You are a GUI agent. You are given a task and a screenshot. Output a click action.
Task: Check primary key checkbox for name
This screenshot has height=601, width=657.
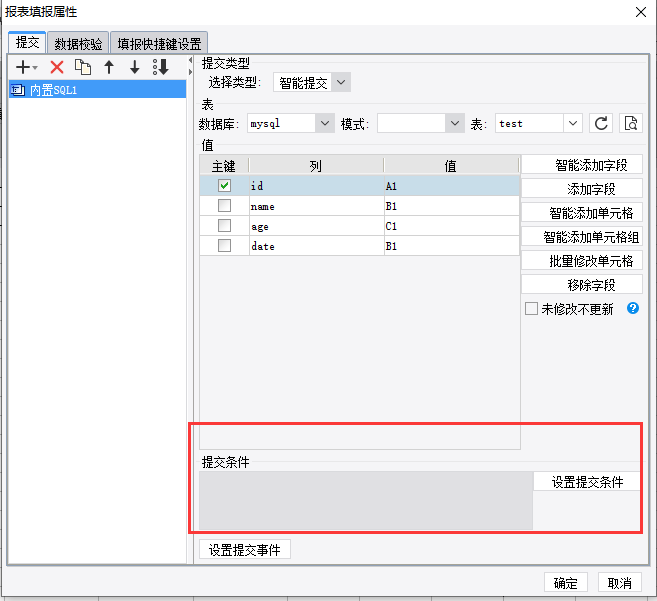click(224, 205)
